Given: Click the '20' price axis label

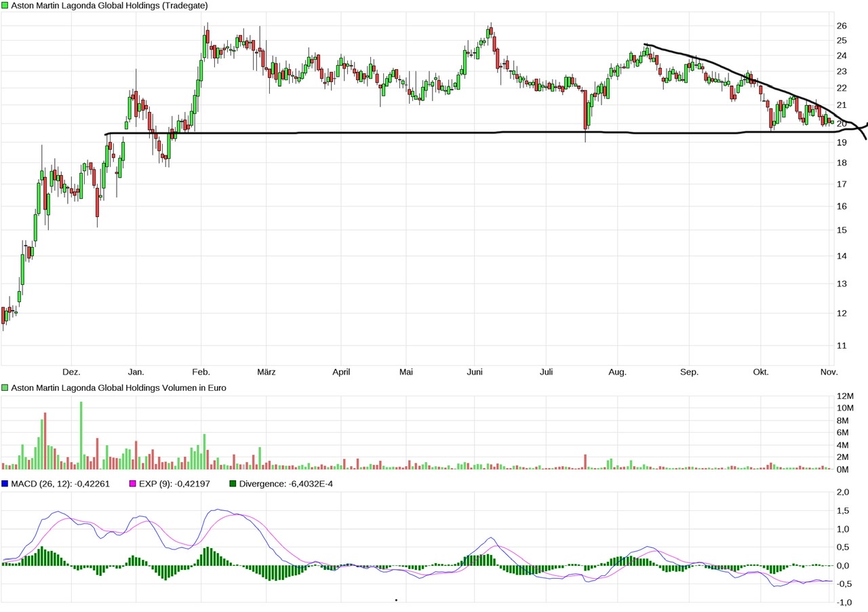Looking at the screenshot, I should point(842,123).
